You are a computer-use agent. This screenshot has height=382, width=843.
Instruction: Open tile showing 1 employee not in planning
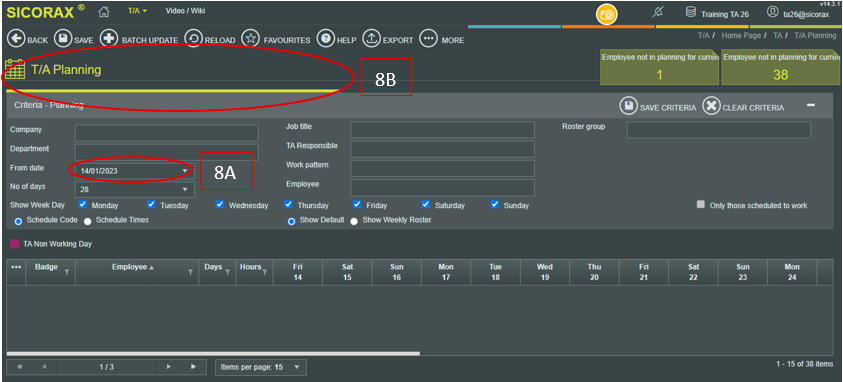tap(659, 67)
